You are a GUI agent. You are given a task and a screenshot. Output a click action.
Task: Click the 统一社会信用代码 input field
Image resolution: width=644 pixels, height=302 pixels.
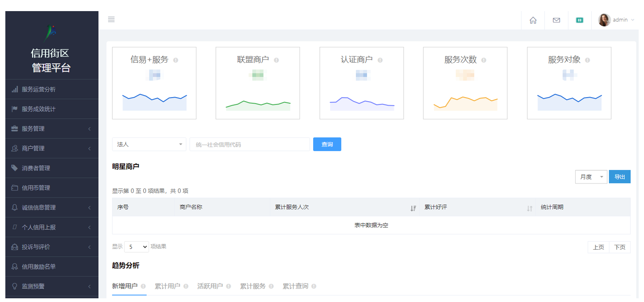[x=249, y=144]
